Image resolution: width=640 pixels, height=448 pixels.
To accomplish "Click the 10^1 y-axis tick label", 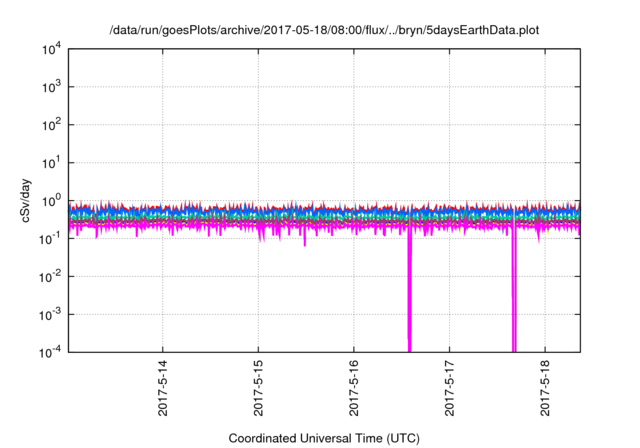I will click(51, 163).
